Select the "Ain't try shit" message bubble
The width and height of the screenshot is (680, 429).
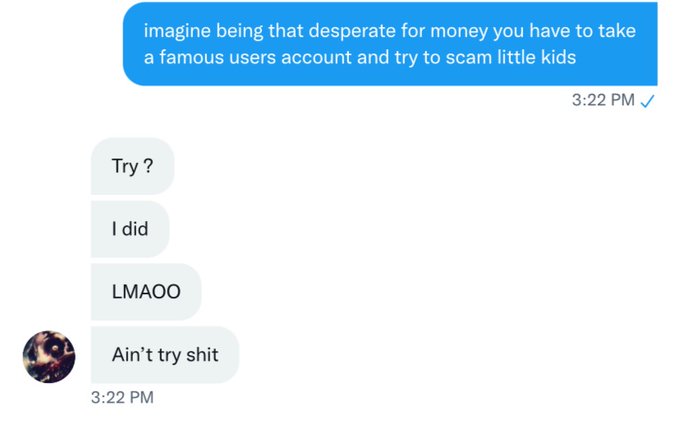pyautogui.click(x=165, y=355)
